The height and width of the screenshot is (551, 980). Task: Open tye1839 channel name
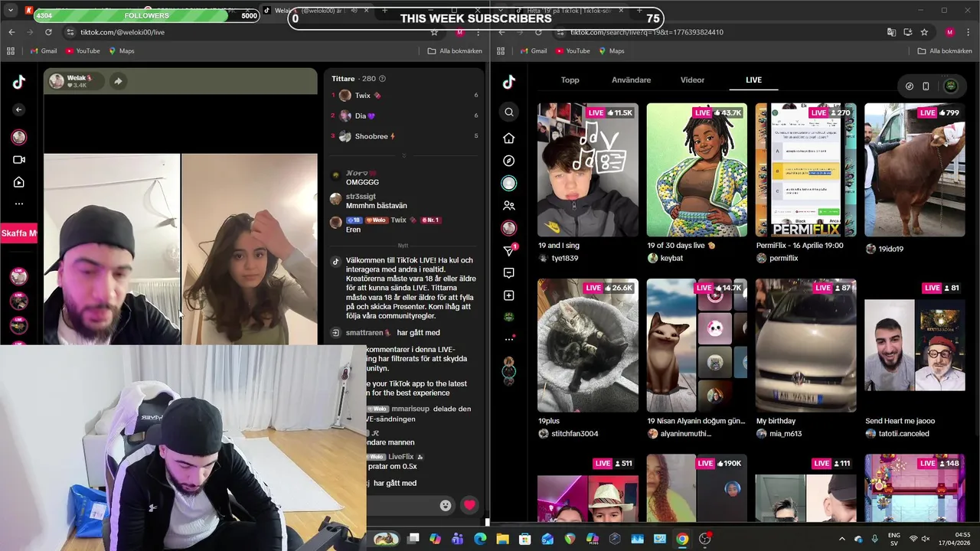coord(565,259)
